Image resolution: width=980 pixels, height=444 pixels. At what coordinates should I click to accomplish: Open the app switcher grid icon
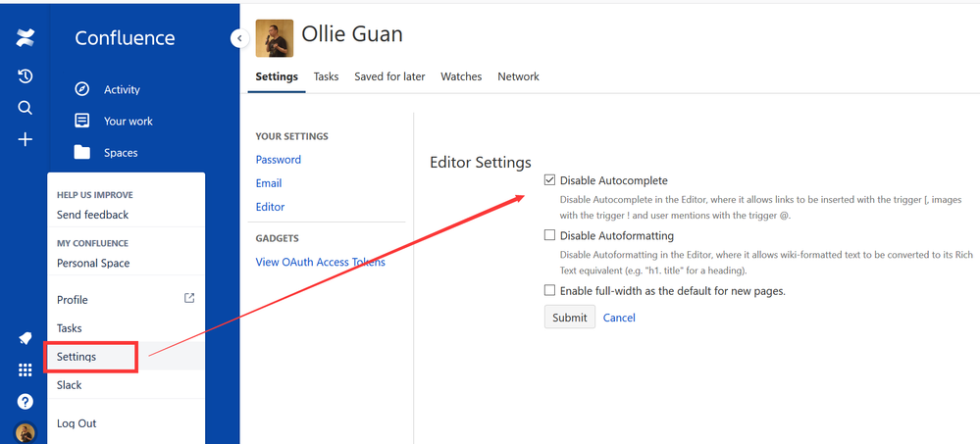click(25, 370)
